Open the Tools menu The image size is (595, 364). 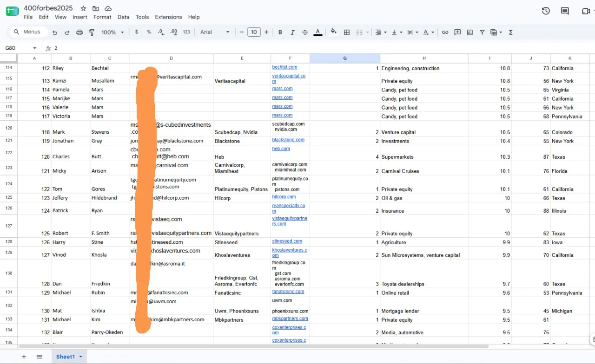pos(142,17)
